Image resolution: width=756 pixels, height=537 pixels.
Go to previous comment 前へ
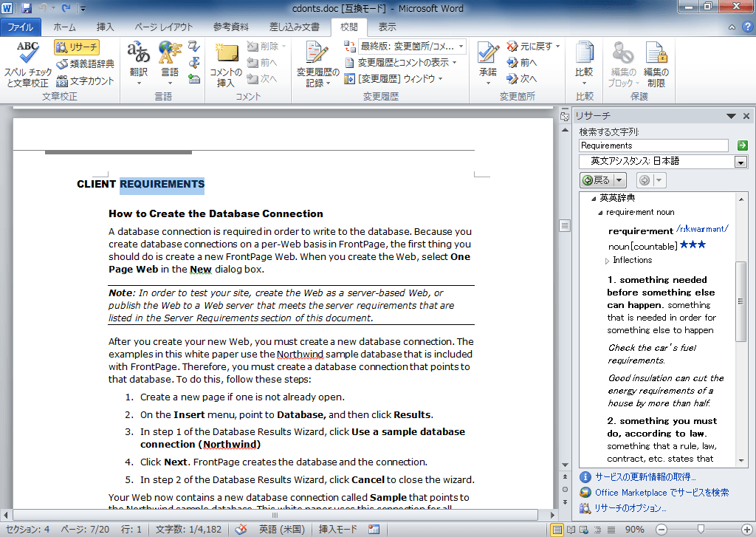pyautogui.click(x=262, y=63)
